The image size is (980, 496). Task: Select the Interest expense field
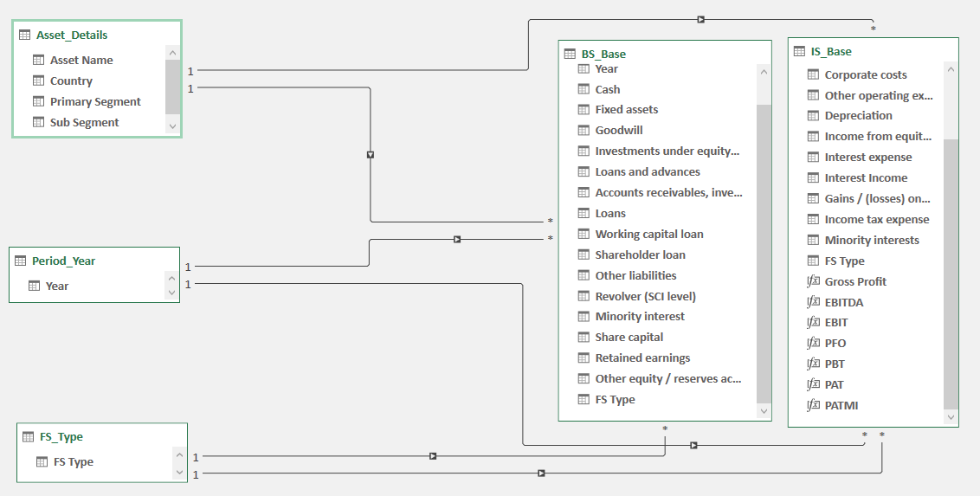[868, 157]
